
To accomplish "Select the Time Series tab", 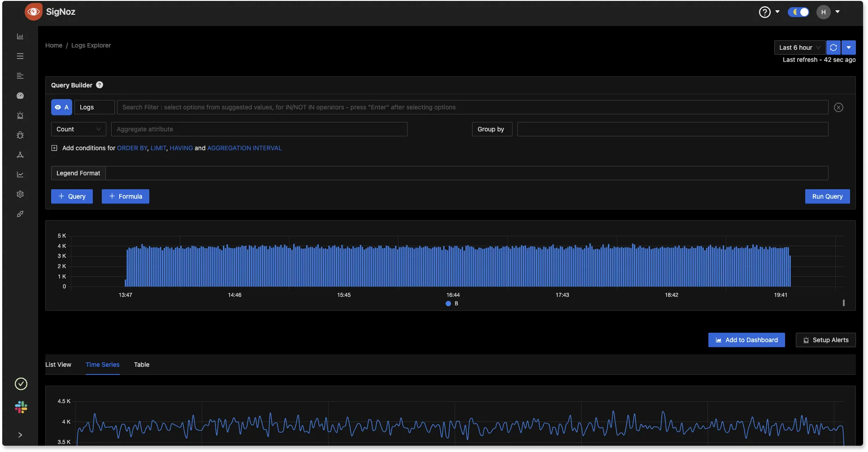I will coord(103,365).
